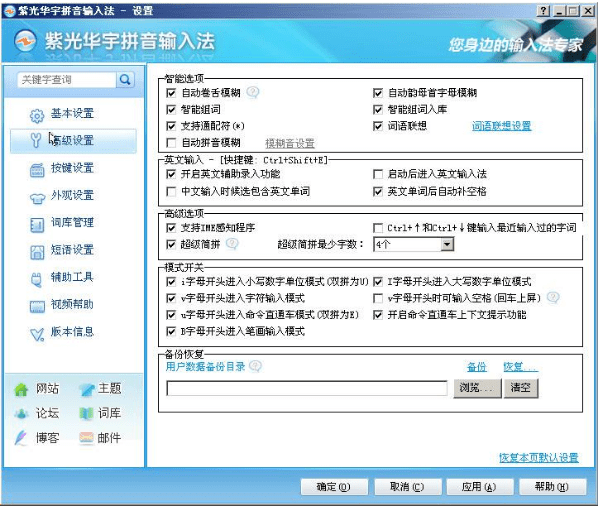Click the house icon for 网站
This screenshot has width=600, height=510.
(21, 389)
